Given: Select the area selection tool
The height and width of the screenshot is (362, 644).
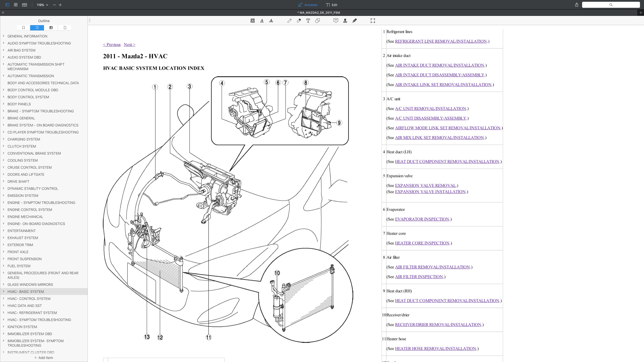Looking at the screenshot, I should [373, 21].
